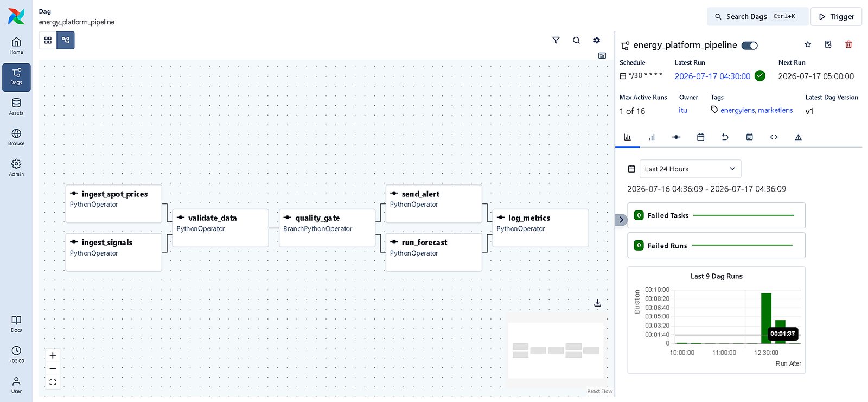Filter by marketlens tag
The width and height of the screenshot is (868, 402).
775,110
